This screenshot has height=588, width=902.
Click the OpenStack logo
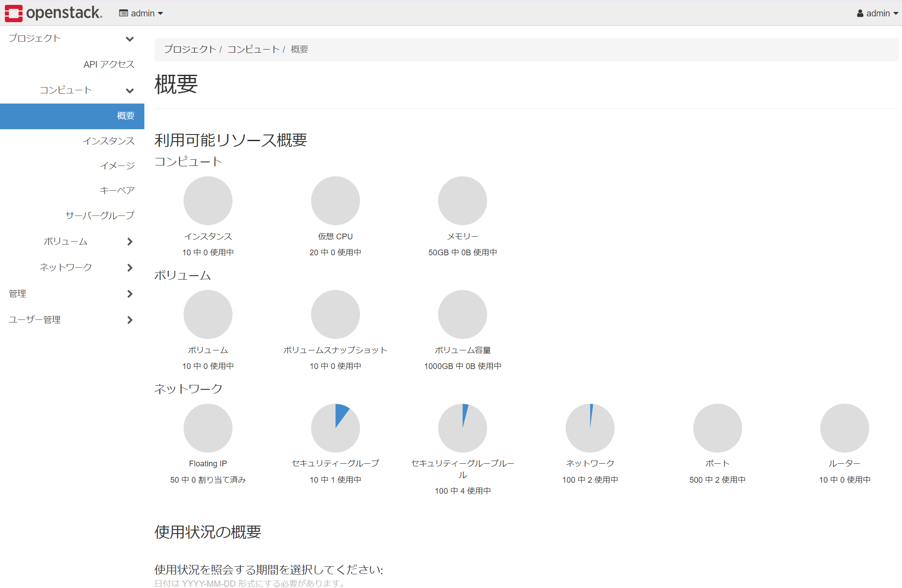click(52, 13)
